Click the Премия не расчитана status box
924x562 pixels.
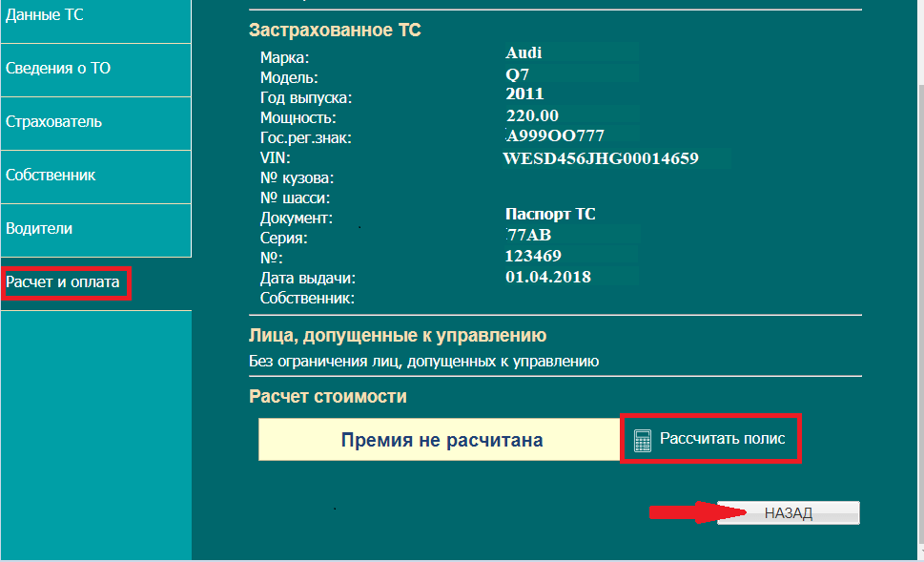[440, 439]
